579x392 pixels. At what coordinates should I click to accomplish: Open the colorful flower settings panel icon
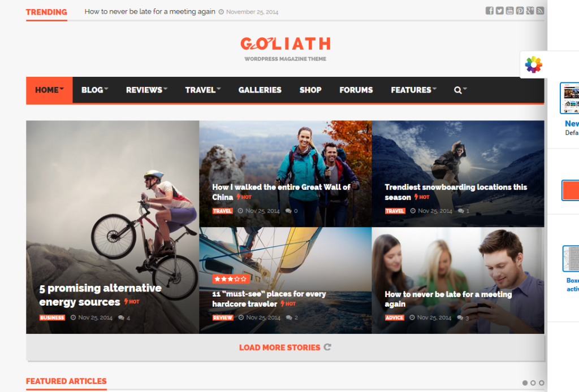click(534, 65)
